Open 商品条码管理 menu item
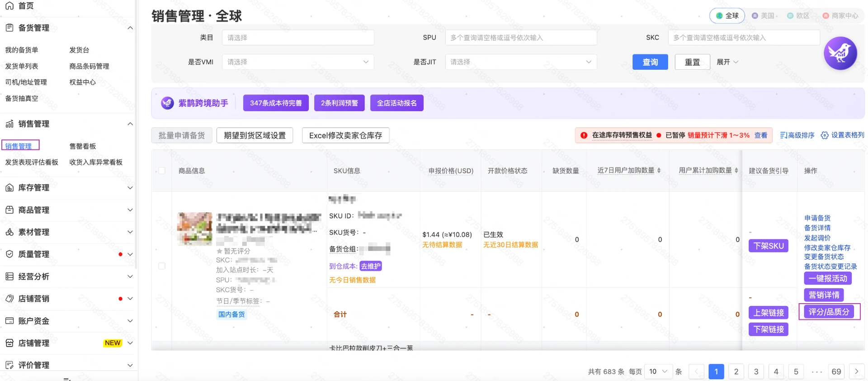868x381 pixels. pyautogui.click(x=89, y=66)
